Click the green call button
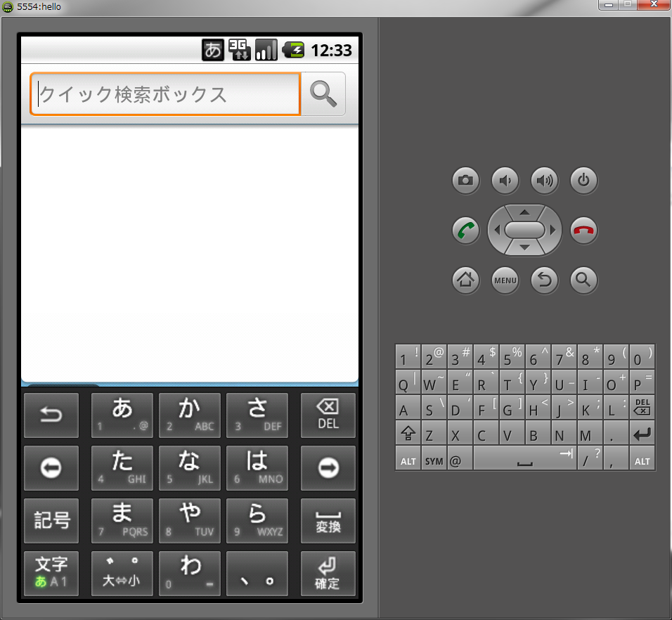Viewport: 672px width, 620px height. 466,231
